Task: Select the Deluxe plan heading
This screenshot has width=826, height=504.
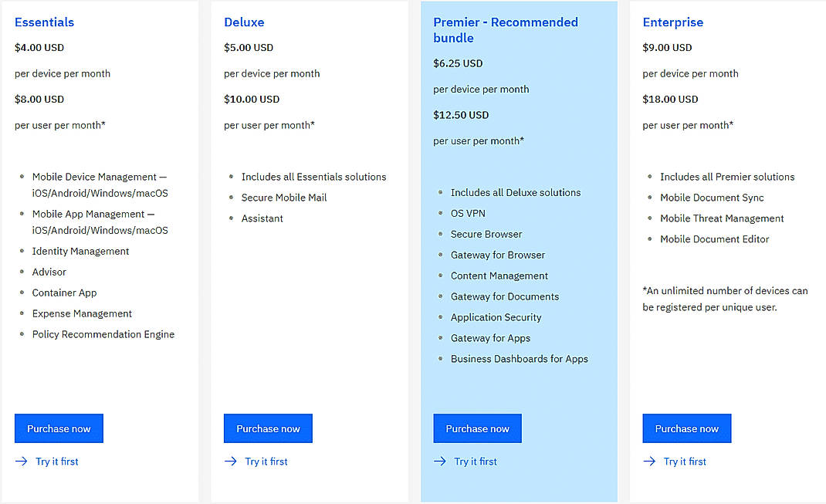Action: point(244,22)
